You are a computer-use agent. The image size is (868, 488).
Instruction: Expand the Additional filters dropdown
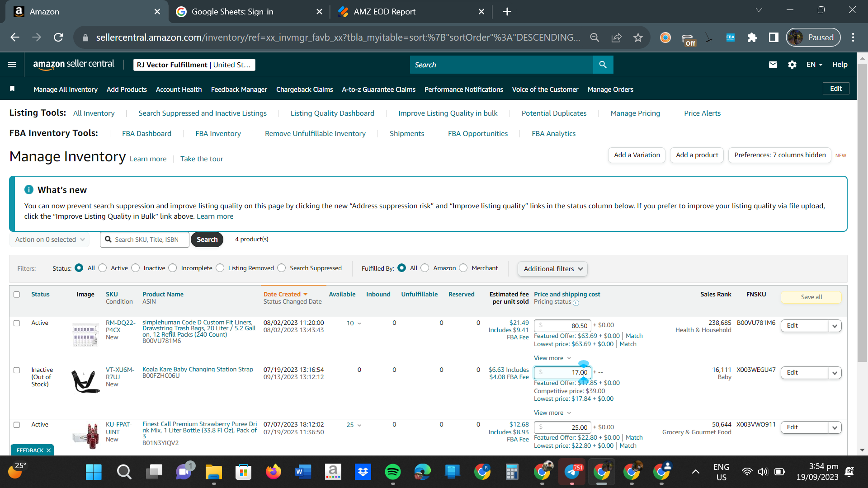click(552, 269)
